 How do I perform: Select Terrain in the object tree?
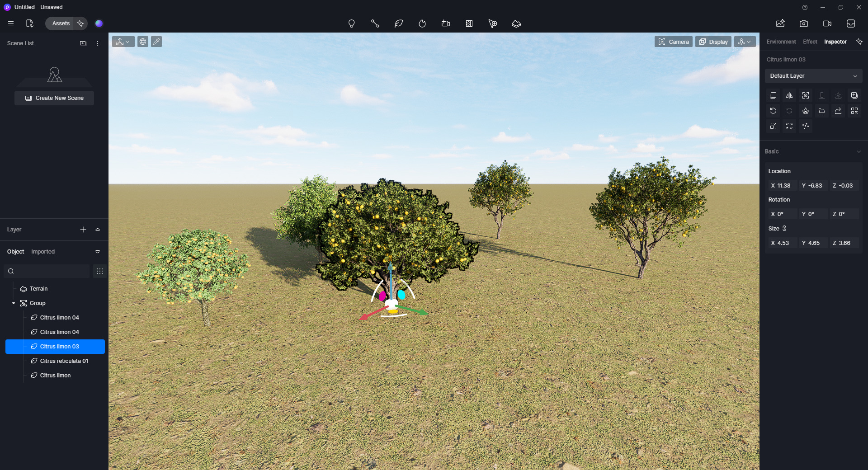[38, 289]
